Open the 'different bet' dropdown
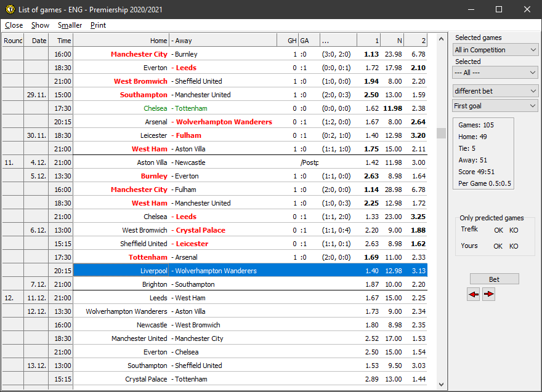The height and width of the screenshot is (392, 542). click(x=495, y=91)
